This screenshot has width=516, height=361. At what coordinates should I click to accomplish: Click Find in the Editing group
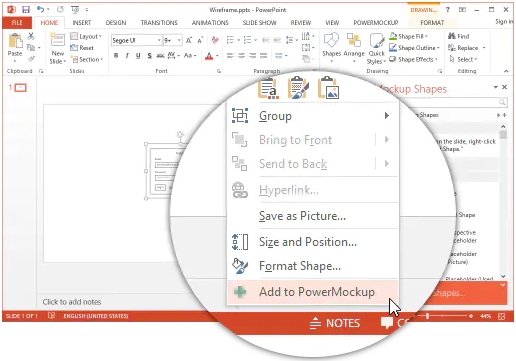point(459,36)
